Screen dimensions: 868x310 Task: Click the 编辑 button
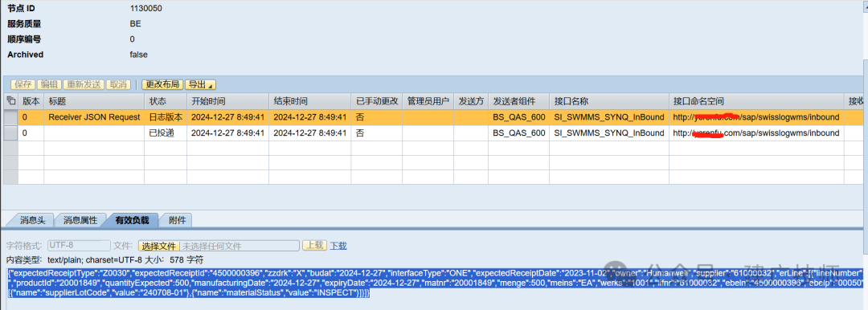point(49,84)
